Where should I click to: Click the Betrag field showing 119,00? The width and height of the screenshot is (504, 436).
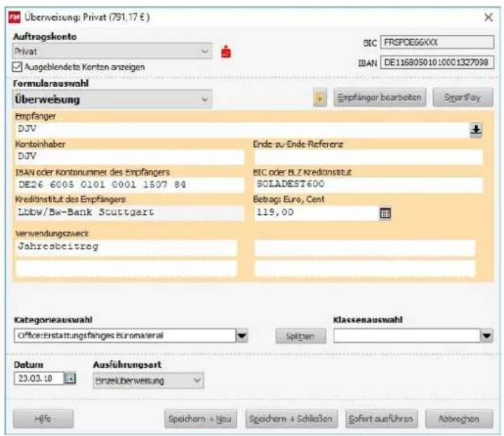(x=317, y=213)
